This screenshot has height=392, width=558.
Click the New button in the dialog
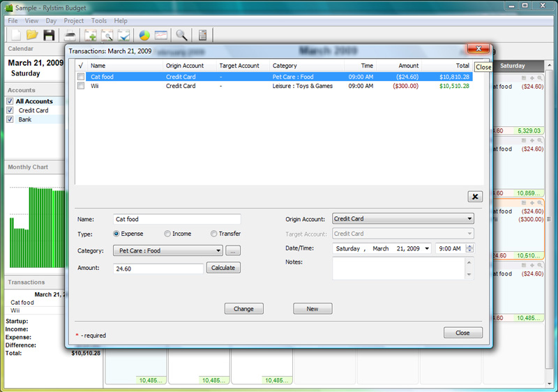click(x=312, y=309)
